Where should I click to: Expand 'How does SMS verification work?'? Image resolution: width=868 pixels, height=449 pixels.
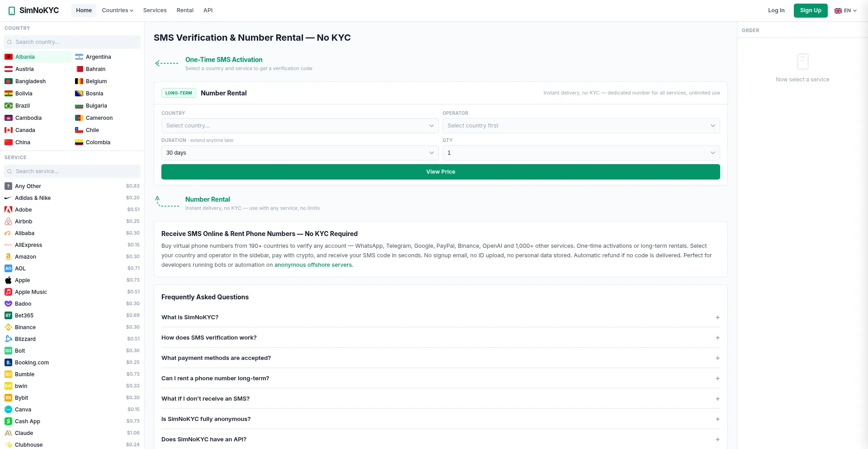tap(441, 338)
